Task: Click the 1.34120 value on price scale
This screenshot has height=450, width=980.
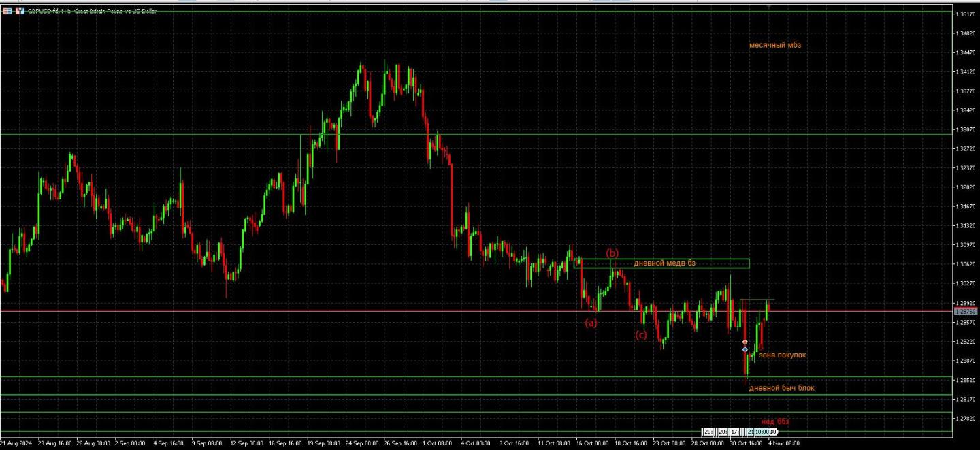Action: pos(964,71)
